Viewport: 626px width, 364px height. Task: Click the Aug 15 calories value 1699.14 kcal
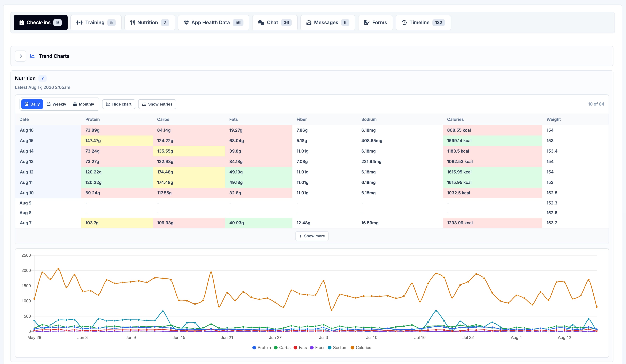[459, 141]
